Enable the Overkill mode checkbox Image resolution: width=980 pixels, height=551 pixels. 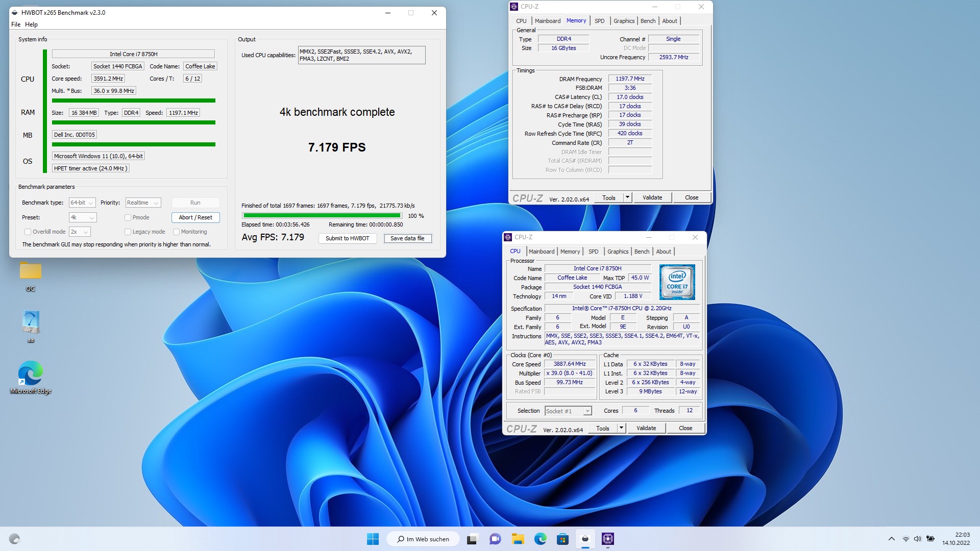click(28, 232)
